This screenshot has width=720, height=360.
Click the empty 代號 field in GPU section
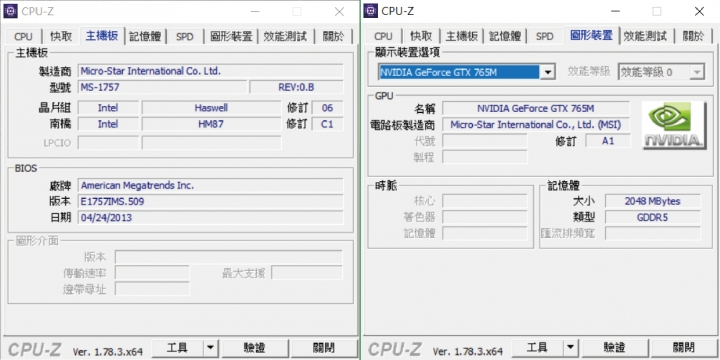pyautogui.click(x=485, y=141)
